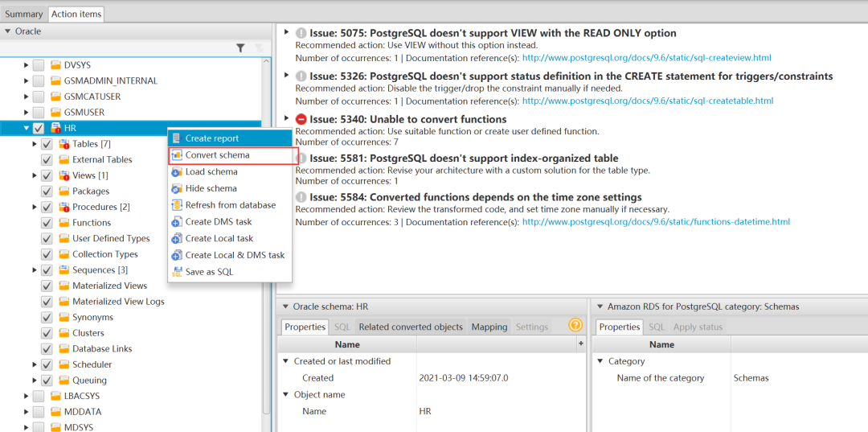Viewport: 868px width, 432px height.
Task: Click the DVSYS folder icon
Action: 56,65
